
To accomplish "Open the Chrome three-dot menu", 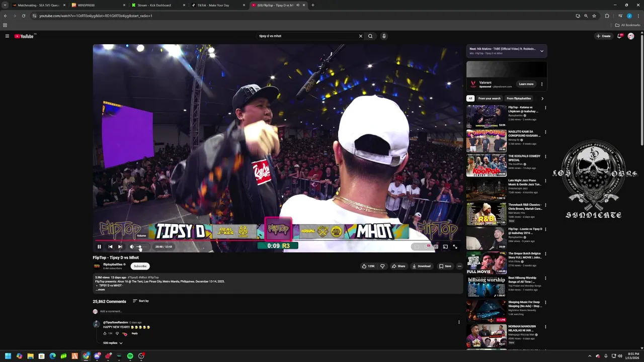I will [638, 16].
